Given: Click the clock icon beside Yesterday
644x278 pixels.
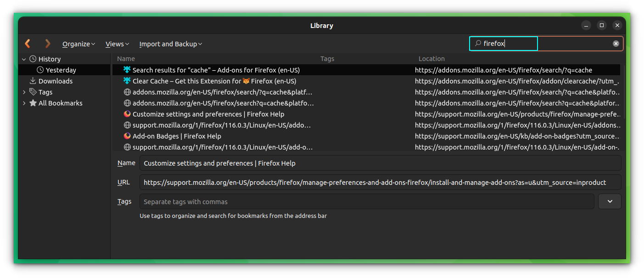Looking at the screenshot, I should tap(40, 70).
